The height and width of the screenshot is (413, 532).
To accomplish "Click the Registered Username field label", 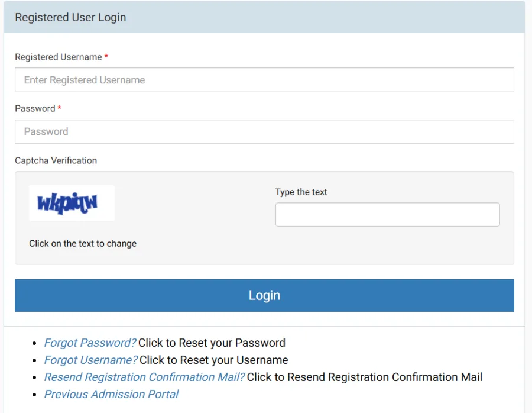I will coord(59,57).
